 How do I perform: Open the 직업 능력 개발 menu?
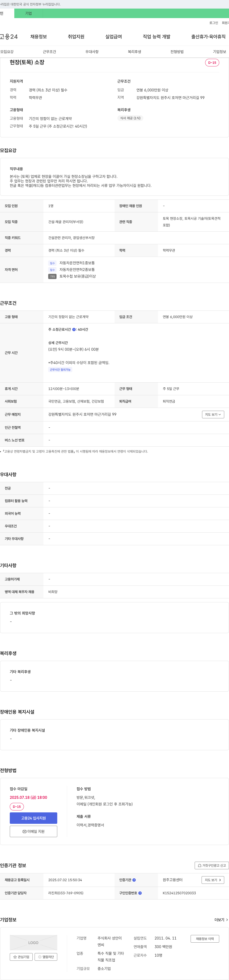tap(156, 37)
